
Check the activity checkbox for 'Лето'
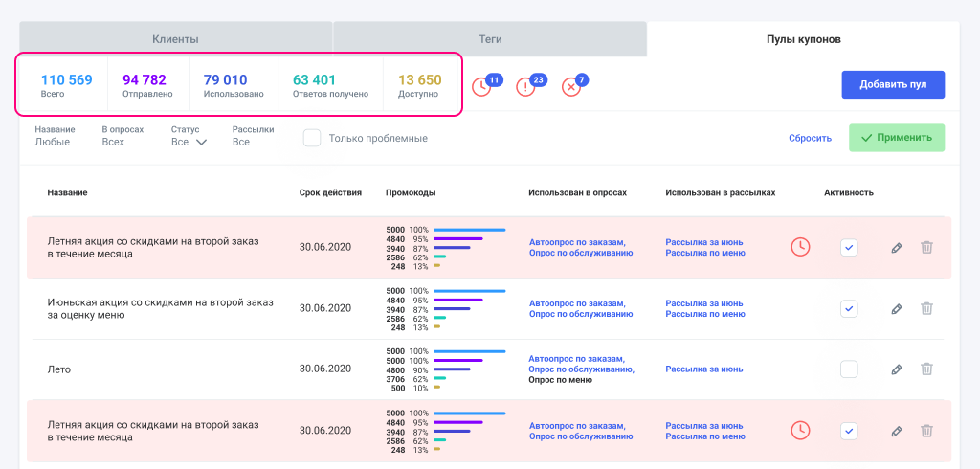pyautogui.click(x=849, y=368)
